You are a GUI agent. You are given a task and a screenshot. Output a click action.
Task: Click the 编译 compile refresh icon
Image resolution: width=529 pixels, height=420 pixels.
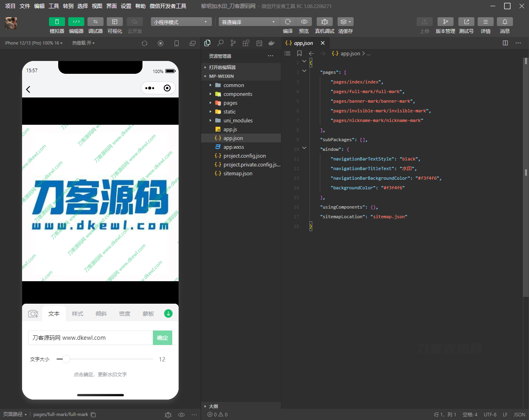288,22
